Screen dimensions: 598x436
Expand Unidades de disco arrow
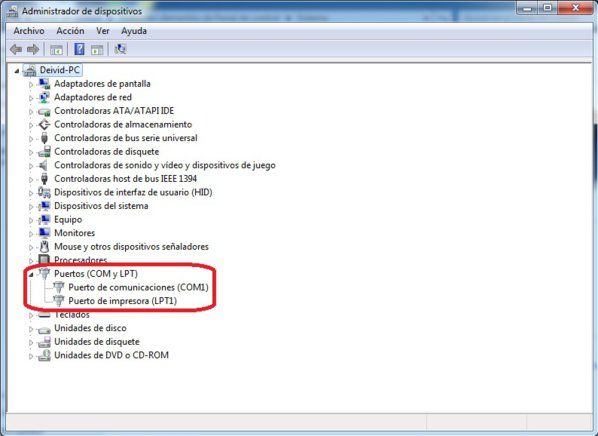point(31,329)
